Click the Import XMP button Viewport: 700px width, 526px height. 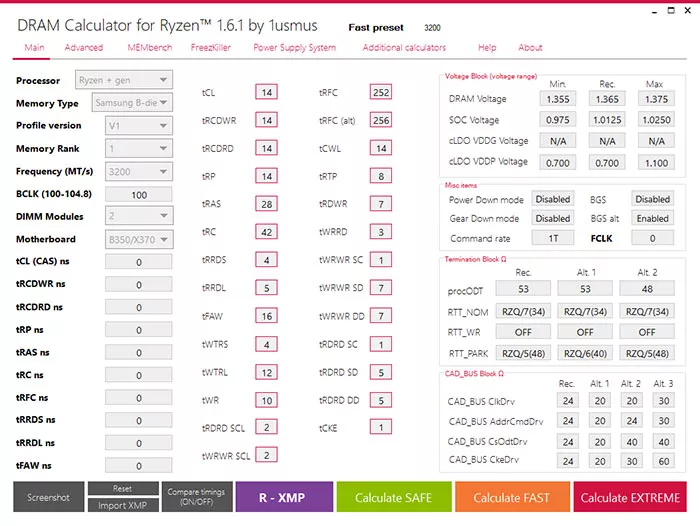coord(123,505)
